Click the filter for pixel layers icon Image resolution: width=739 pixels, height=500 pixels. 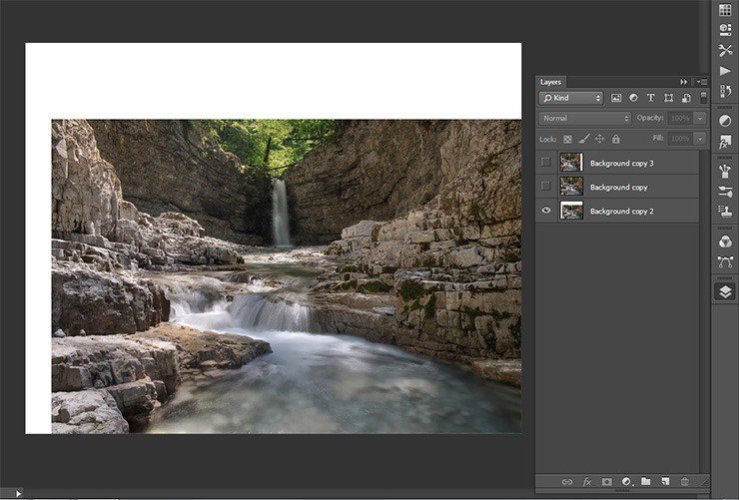(616, 98)
